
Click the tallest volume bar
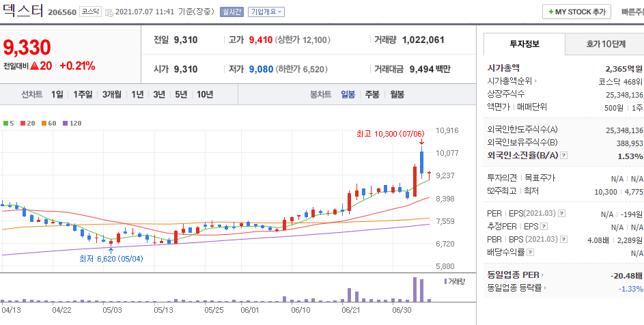pyautogui.click(x=415, y=289)
